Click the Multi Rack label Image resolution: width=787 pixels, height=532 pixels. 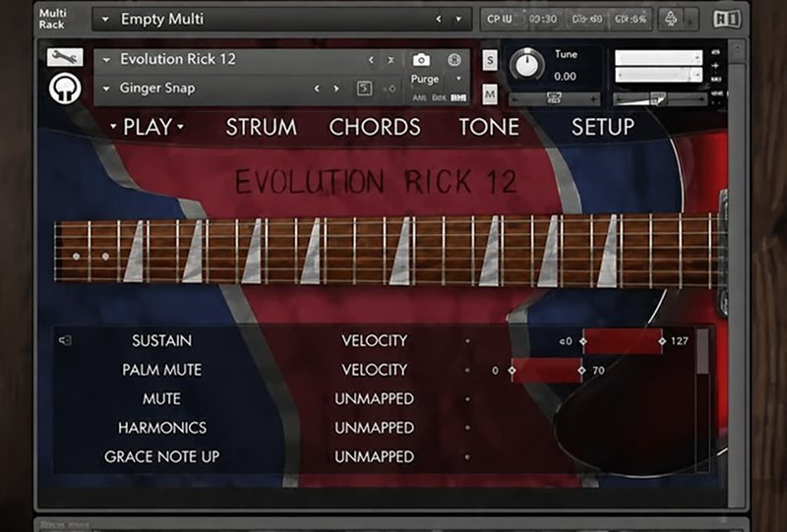(52, 19)
